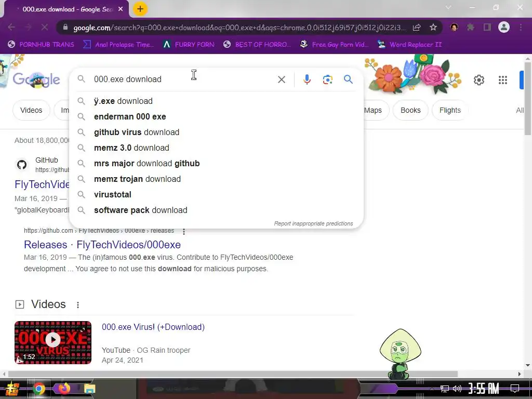Click the address bar URL text
Viewport: 532px width, 399px height.
click(x=239, y=28)
